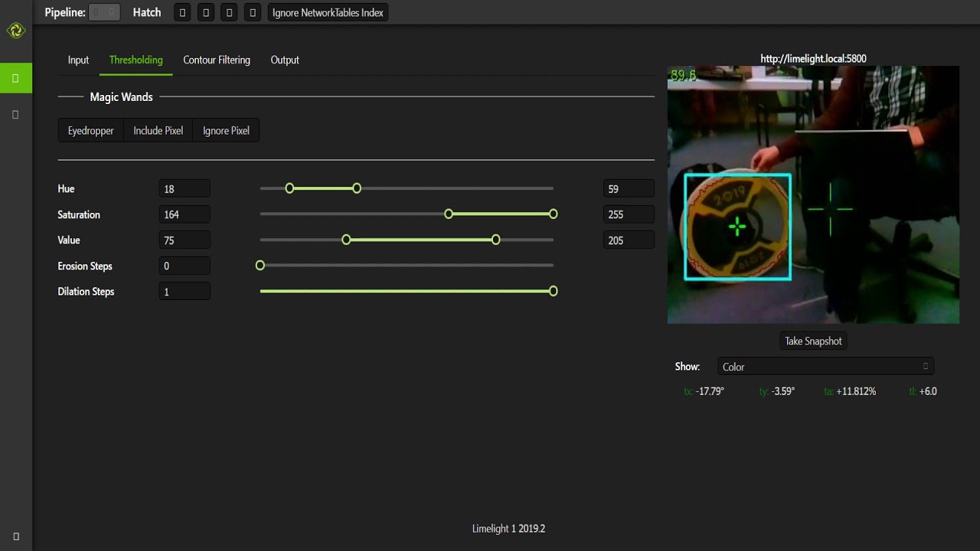Focus the Dilation Steps field
Screen dimensions: 980x551
[x=185, y=292]
